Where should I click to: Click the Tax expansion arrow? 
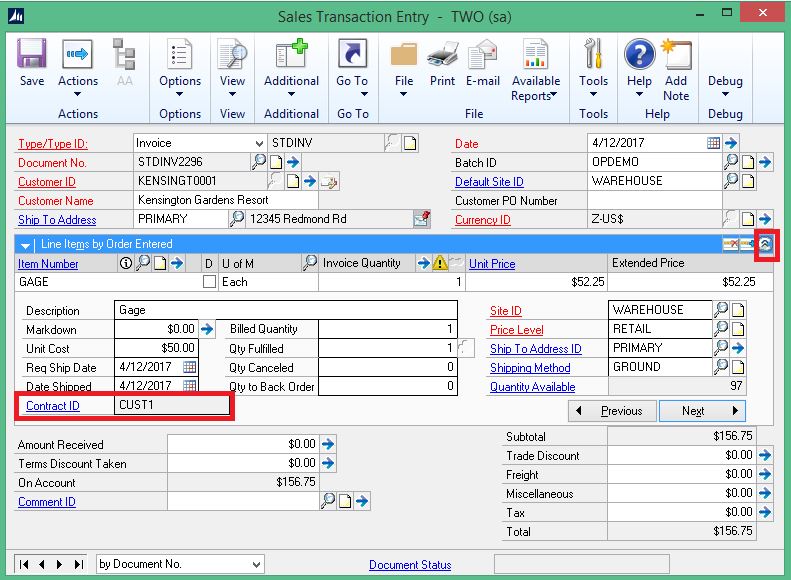coord(765,512)
